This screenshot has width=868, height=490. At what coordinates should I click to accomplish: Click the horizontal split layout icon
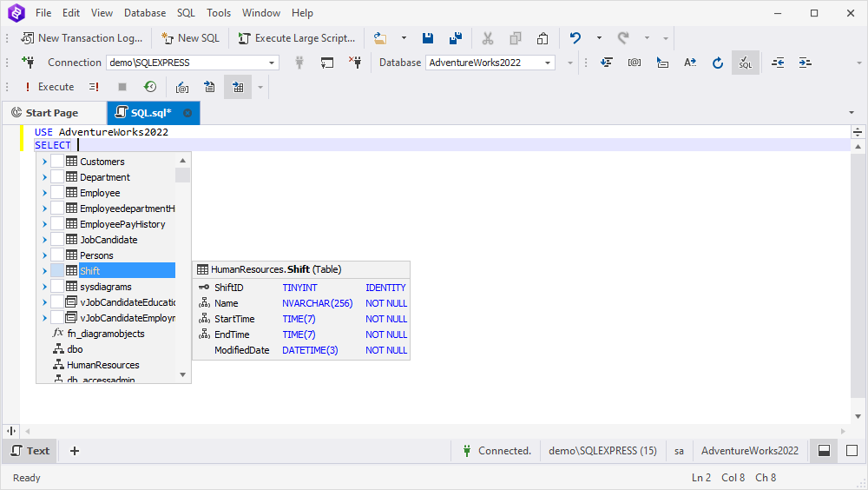(825, 451)
